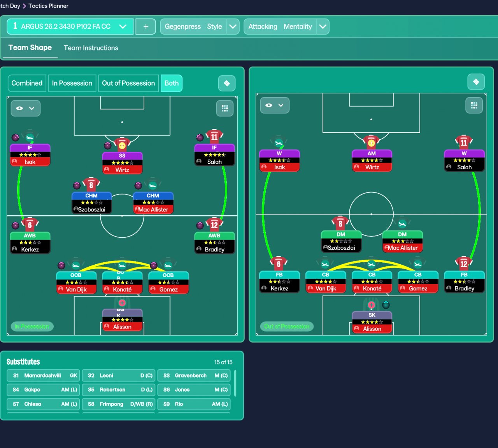The image size is (498, 448).
Task: Select the Out of Possession view
Action: pyautogui.click(x=128, y=83)
